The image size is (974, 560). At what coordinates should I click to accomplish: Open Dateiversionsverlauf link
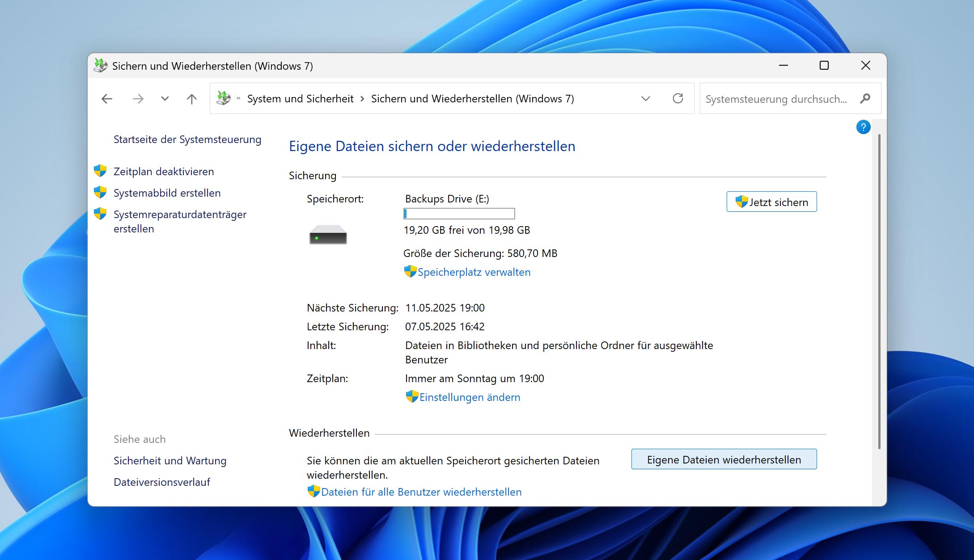162,482
